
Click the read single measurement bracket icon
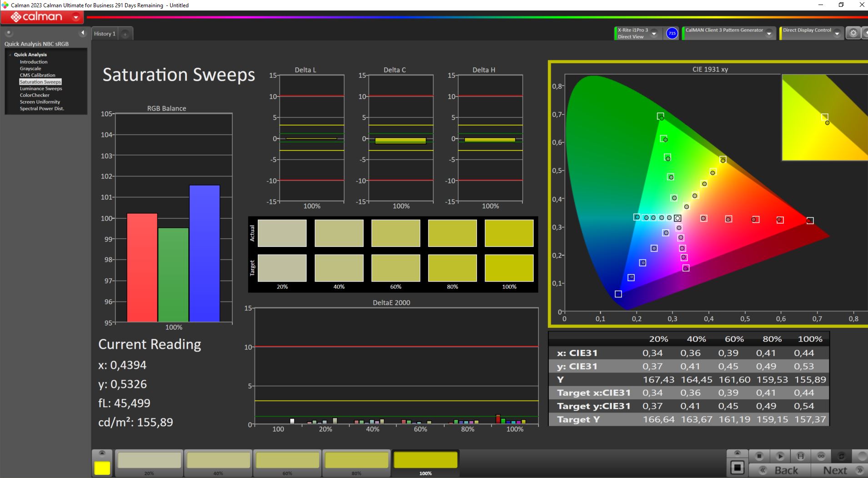pos(801,456)
